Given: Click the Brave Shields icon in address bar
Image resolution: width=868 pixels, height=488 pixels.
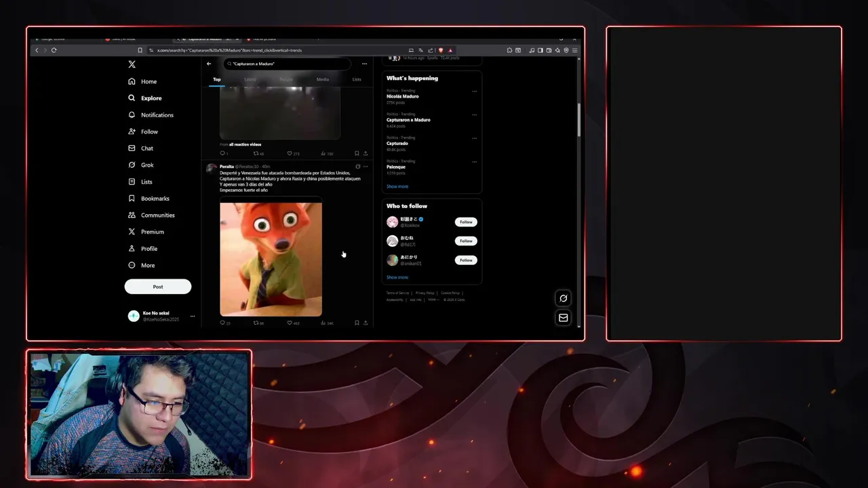Looking at the screenshot, I should coord(441,50).
